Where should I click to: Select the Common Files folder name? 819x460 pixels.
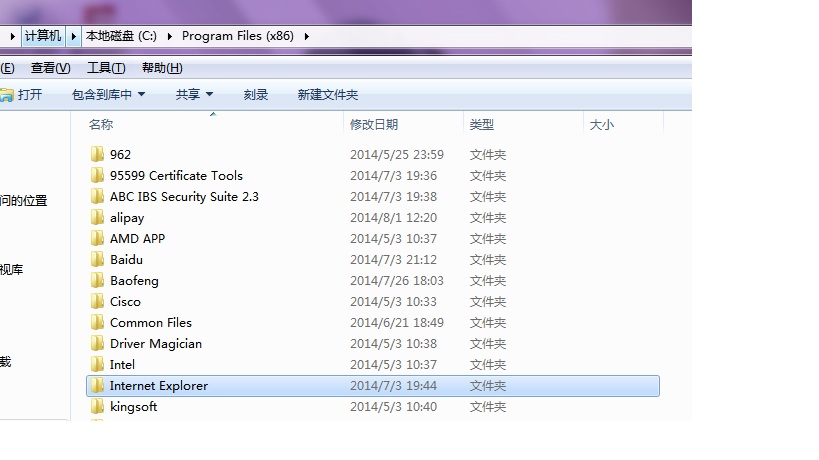[151, 323]
